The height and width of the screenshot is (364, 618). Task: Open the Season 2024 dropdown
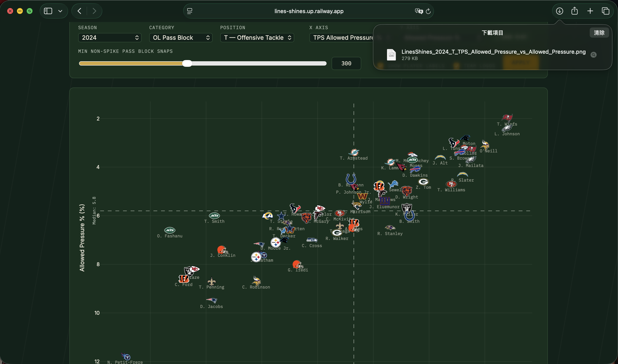110,38
